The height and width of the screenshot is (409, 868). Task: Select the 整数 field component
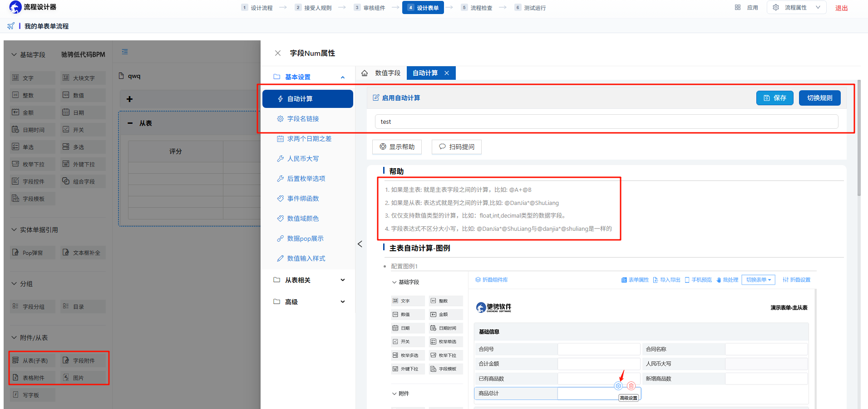pyautogui.click(x=33, y=95)
